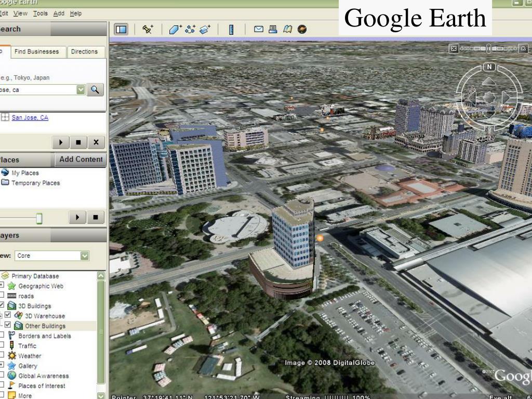This screenshot has height=399, width=532.
Task: Select the Add Polygon tool
Action: point(175,30)
